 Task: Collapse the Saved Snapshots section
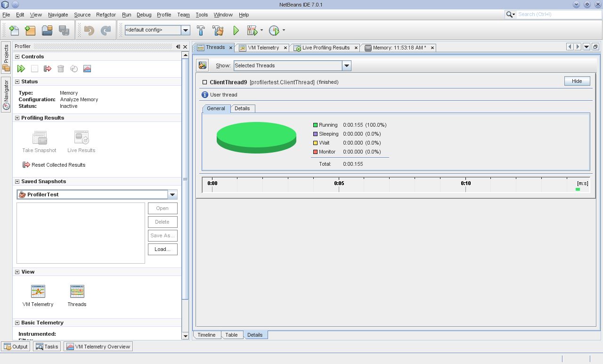click(x=17, y=181)
